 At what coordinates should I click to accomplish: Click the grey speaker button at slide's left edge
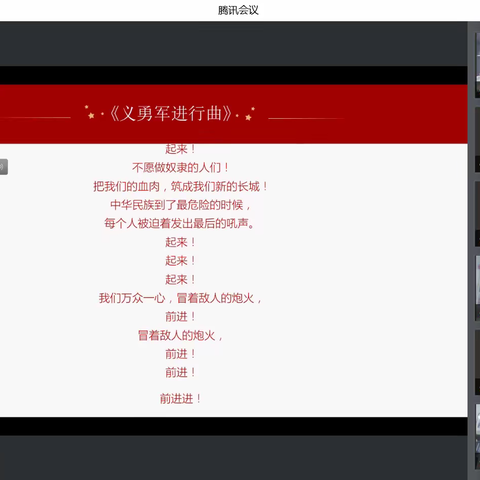coord(3,167)
